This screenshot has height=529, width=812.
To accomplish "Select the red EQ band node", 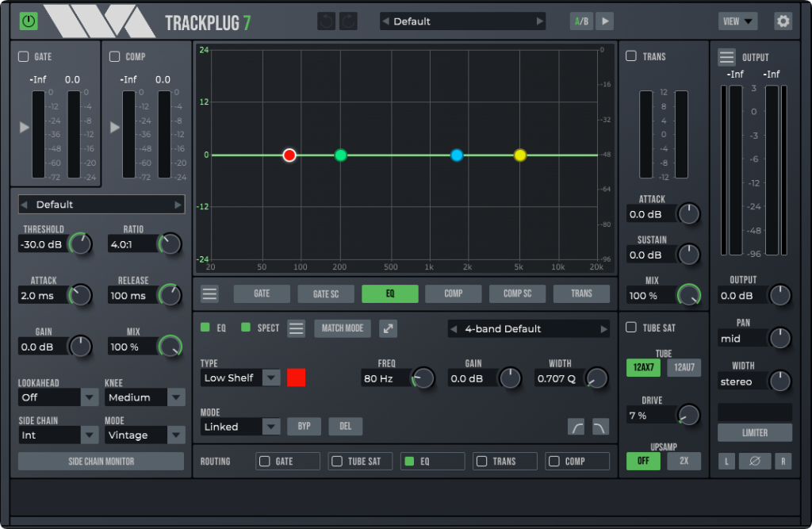I will tap(289, 155).
